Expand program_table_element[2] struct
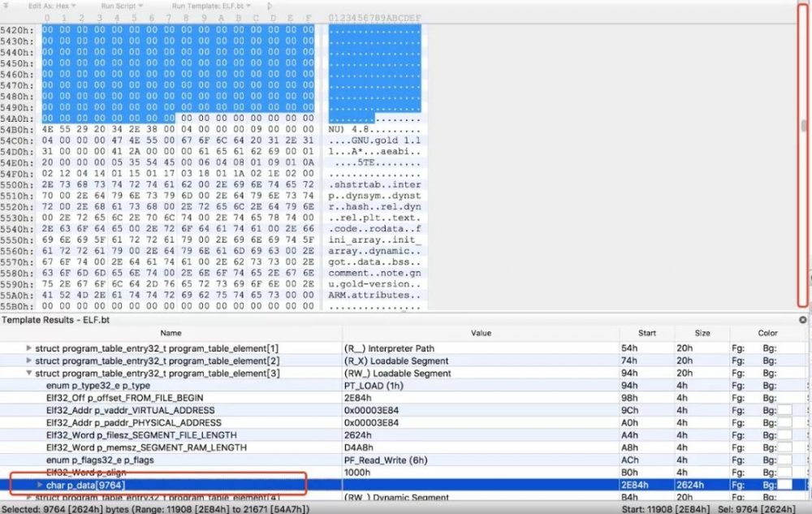 pos(29,361)
